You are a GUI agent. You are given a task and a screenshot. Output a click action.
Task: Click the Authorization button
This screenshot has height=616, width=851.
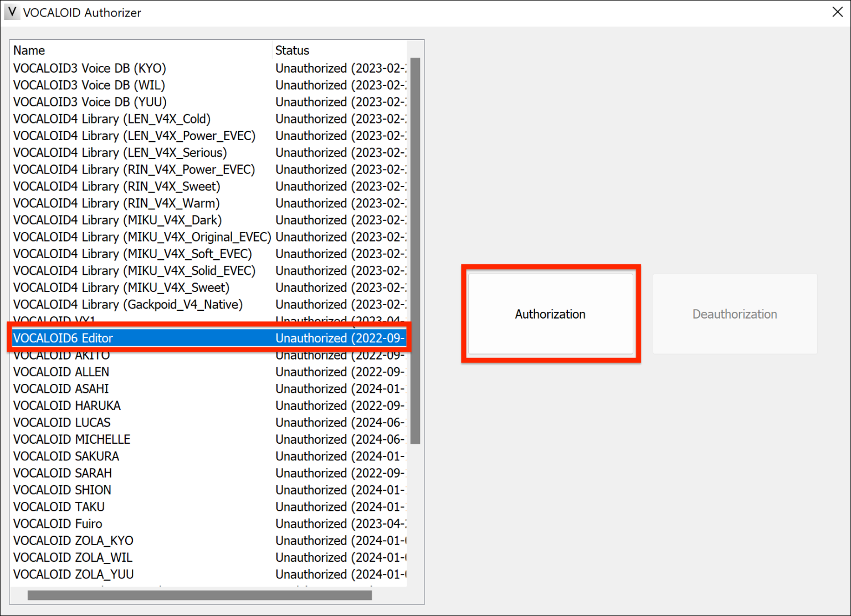pyautogui.click(x=550, y=314)
